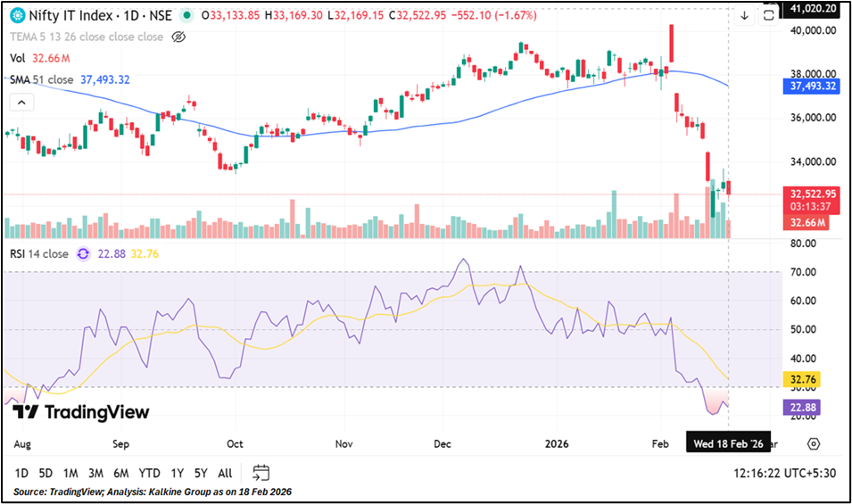Image resolution: width=852 pixels, height=504 pixels.
Task: Click the Nifty IT Index symbol logo
Action: pos(18,15)
